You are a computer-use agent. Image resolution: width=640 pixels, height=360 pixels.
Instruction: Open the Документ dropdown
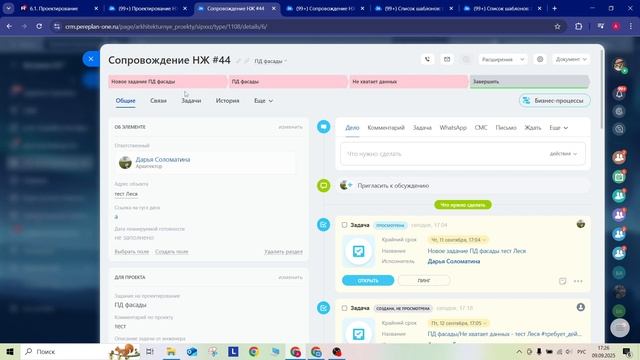[x=571, y=59]
